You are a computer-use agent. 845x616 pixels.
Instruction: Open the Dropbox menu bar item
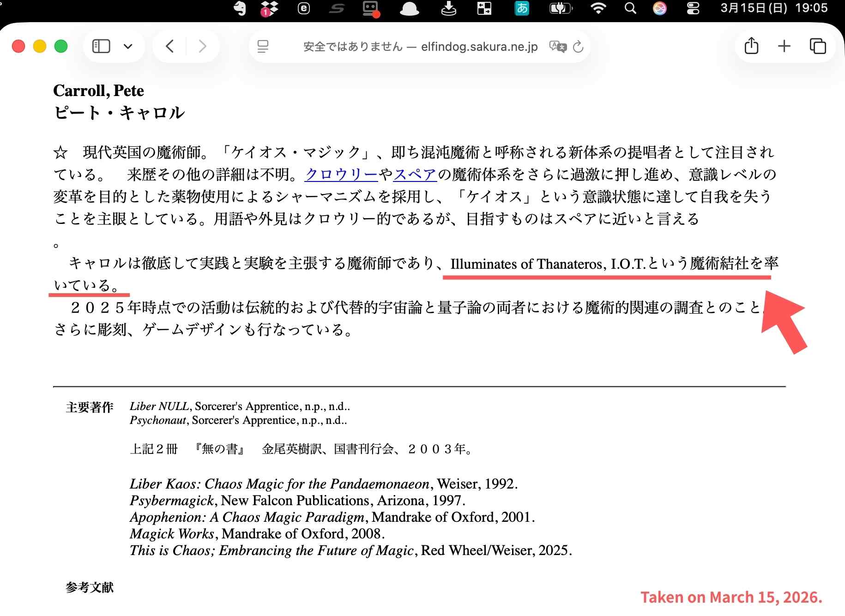[269, 8]
